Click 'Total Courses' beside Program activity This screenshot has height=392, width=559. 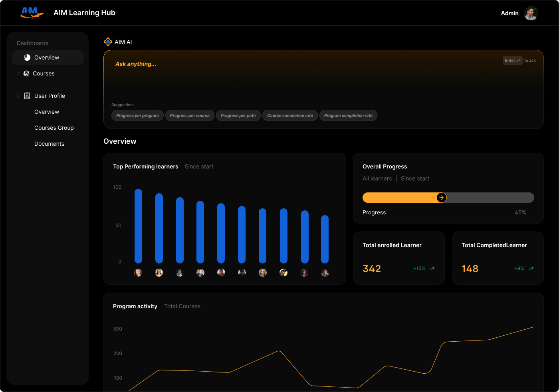[x=182, y=306]
